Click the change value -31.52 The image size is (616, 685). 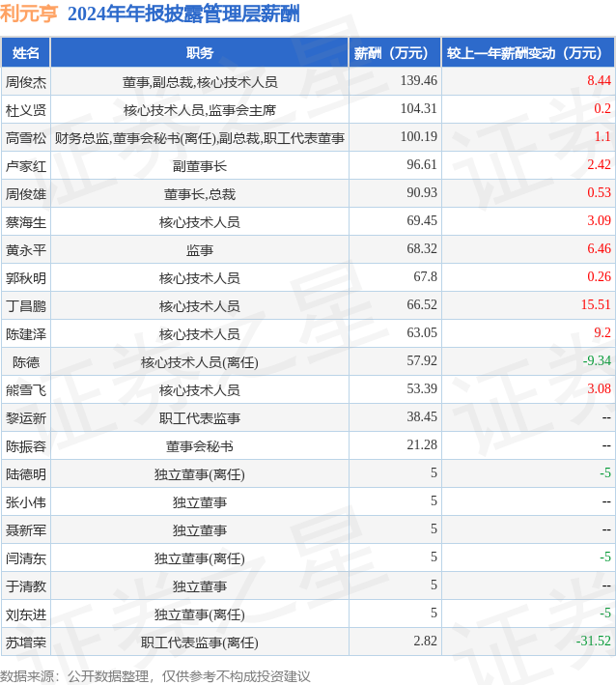(593, 641)
